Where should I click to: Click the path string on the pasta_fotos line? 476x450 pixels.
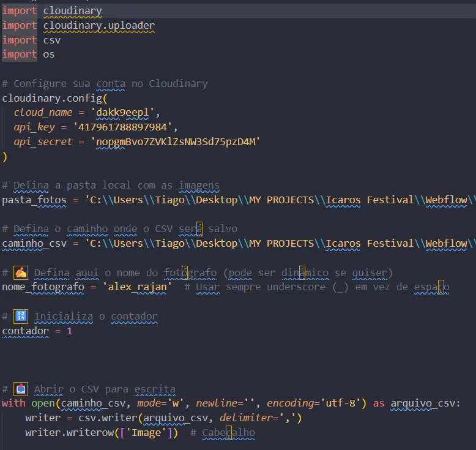tap(280, 200)
